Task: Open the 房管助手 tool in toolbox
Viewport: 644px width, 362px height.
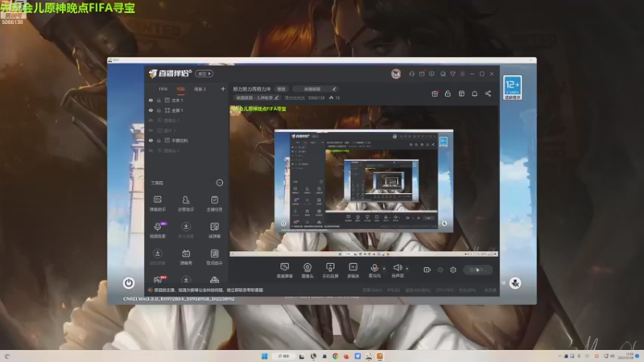Action: tap(186, 204)
